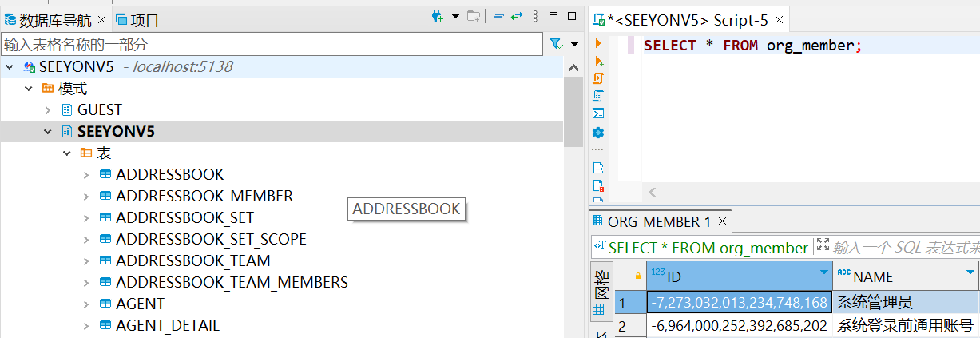The image size is (980, 338).
Task: Close the ORG_MEMBER 1 result tab
Action: (x=722, y=221)
